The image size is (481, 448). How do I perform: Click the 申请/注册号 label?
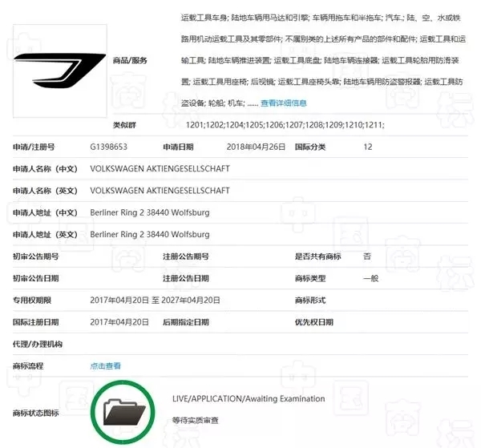(x=34, y=147)
